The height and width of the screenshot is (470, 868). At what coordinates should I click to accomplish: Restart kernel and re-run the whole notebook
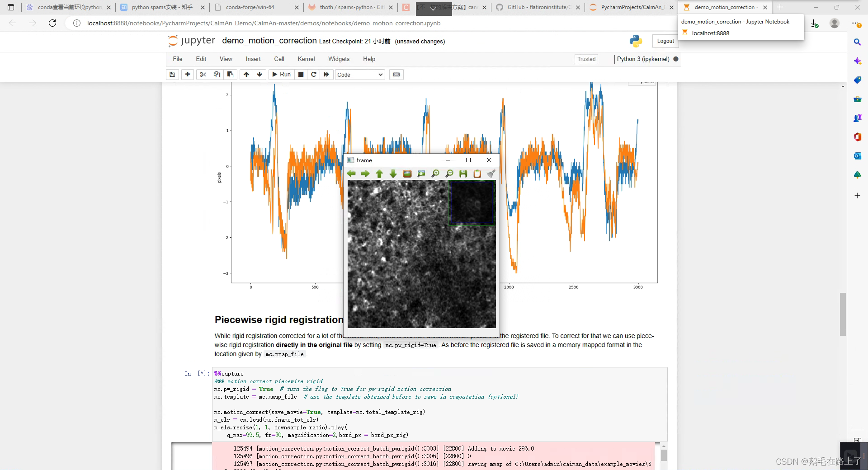click(x=326, y=75)
